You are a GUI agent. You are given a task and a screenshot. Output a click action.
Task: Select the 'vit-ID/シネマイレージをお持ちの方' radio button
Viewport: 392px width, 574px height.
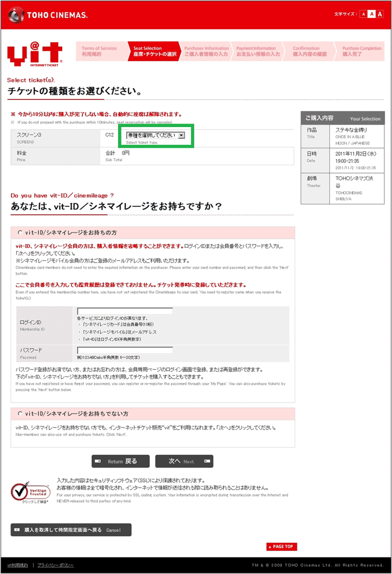click(20, 233)
